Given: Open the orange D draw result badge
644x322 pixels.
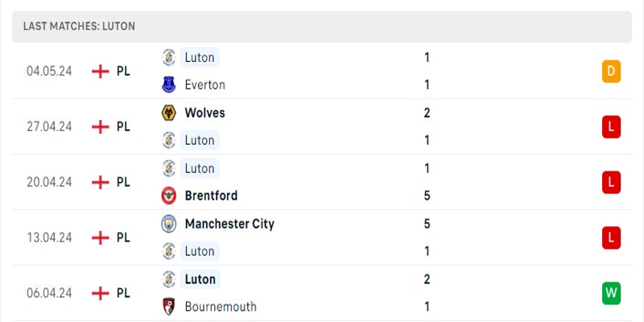Looking at the screenshot, I should point(611,72).
